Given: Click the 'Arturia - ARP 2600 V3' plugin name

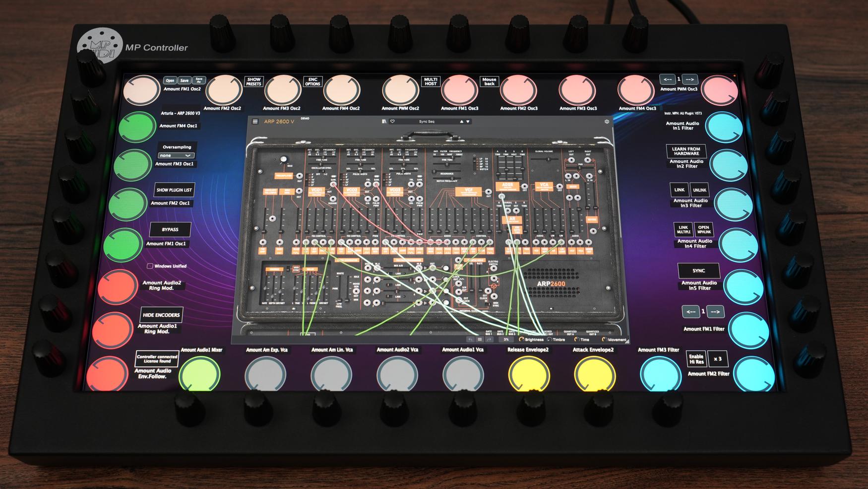Looking at the screenshot, I should 181,113.
